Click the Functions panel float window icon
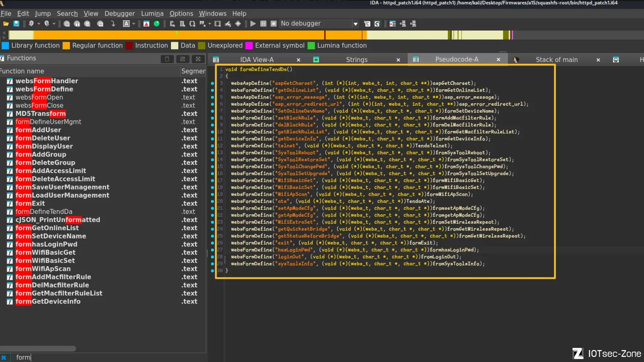This screenshot has height=362, width=644. coord(167,59)
